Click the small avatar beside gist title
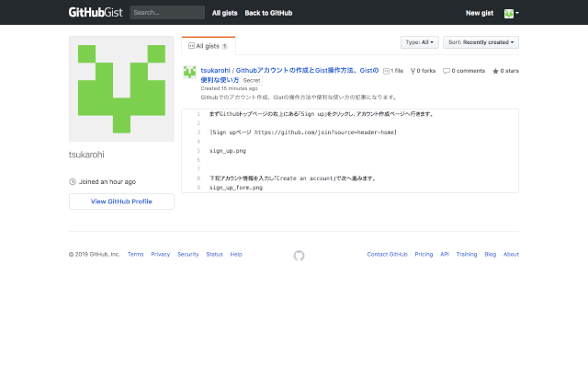 tap(190, 72)
